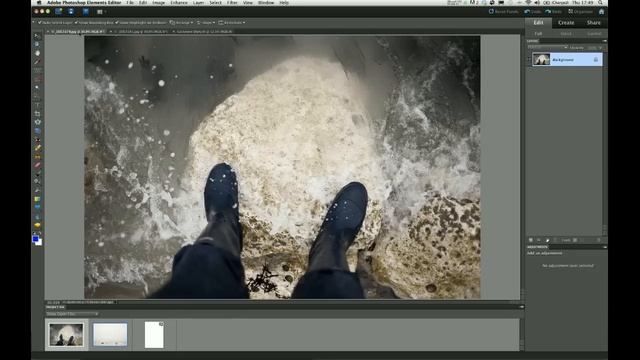The image size is (640, 360).
Task: Select the Gradient tool
Action: 37,200
